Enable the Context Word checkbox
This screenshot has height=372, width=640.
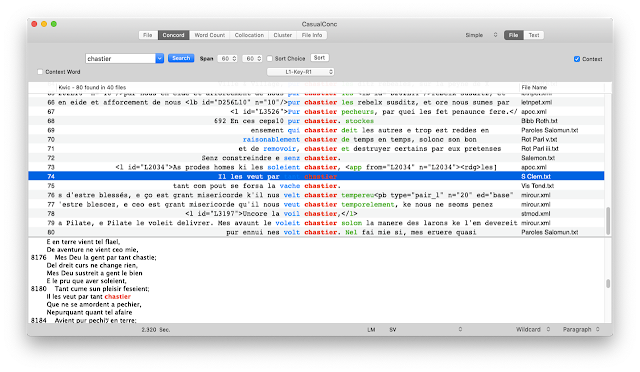click(40, 72)
